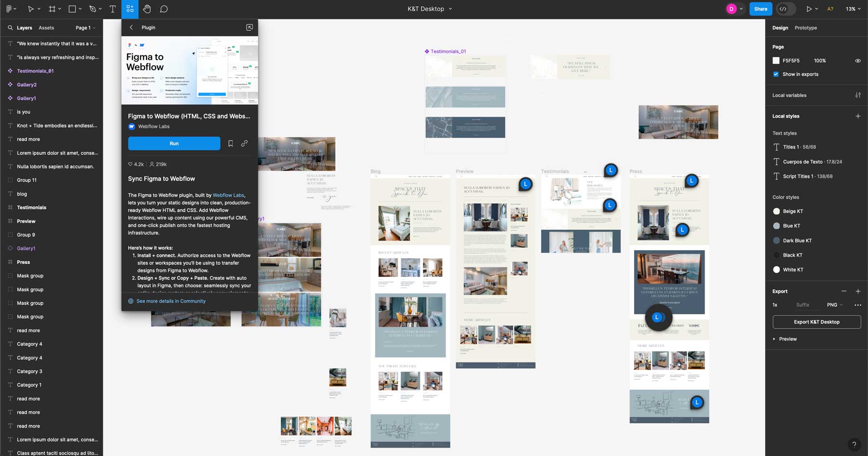Select the Text tool
Screen dimensions: 868x456
point(112,9)
